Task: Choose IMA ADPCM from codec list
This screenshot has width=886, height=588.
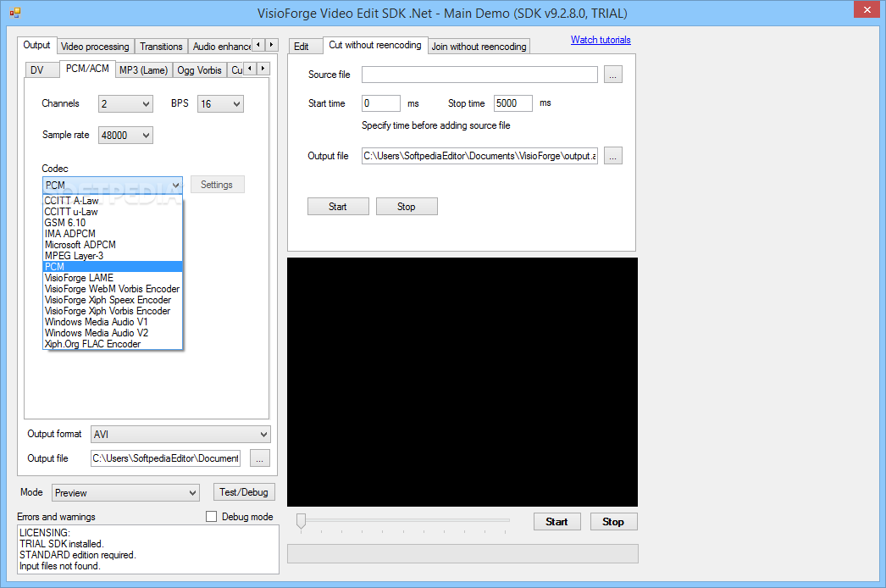Action: 113,234
